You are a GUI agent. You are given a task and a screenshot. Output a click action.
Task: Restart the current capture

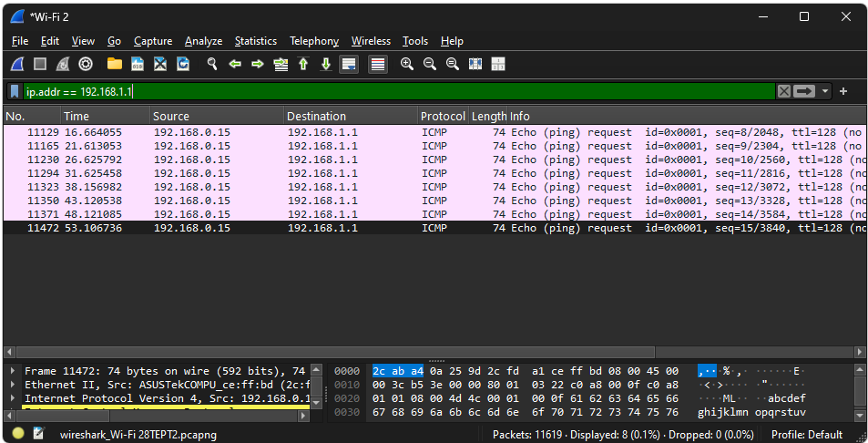point(62,64)
